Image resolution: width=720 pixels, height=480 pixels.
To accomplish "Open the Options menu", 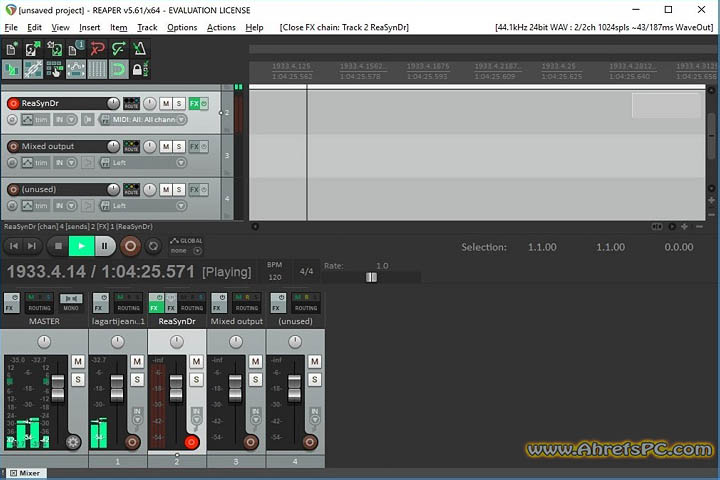I will pos(182,28).
